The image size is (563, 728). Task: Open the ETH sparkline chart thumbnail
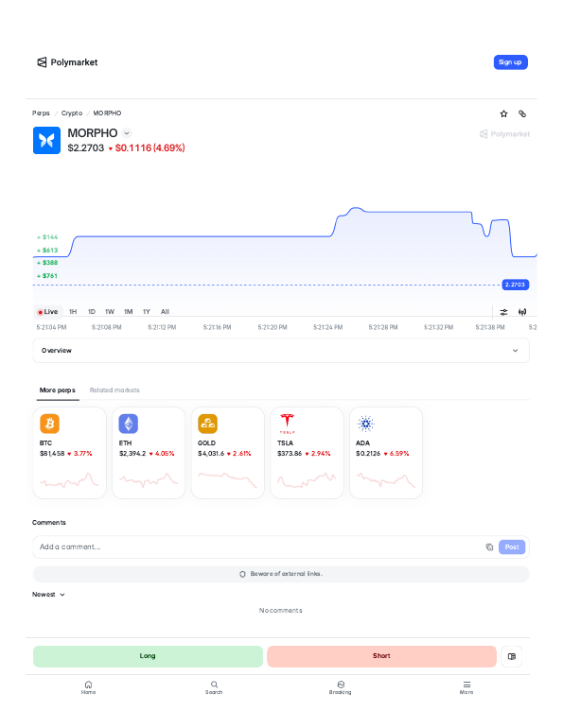tap(149, 480)
